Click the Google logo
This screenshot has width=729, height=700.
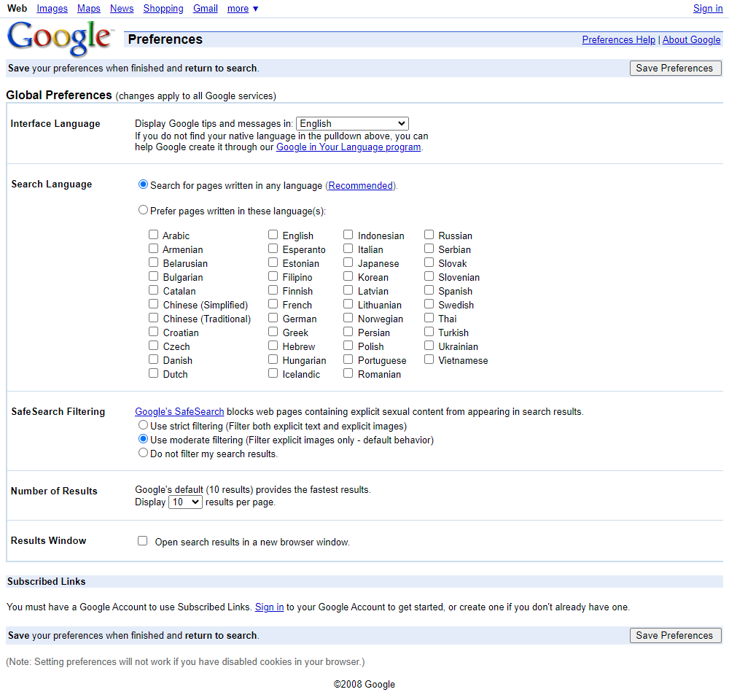tap(60, 39)
